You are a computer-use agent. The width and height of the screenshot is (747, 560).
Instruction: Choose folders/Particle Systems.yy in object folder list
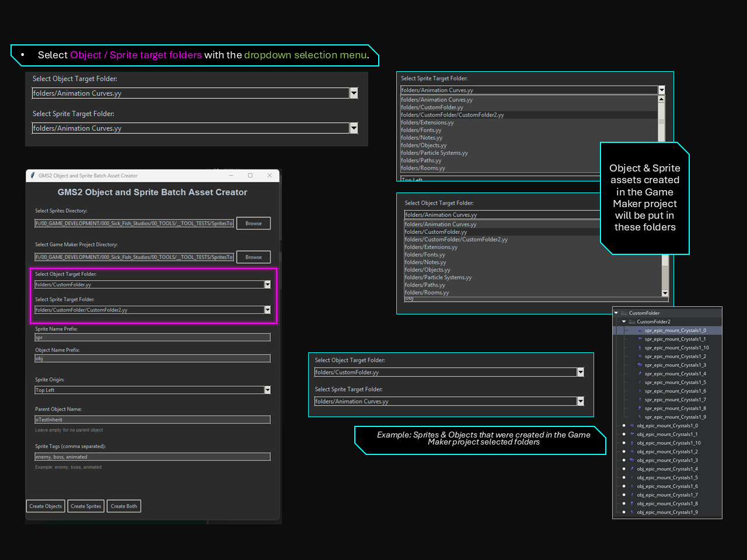click(438, 278)
